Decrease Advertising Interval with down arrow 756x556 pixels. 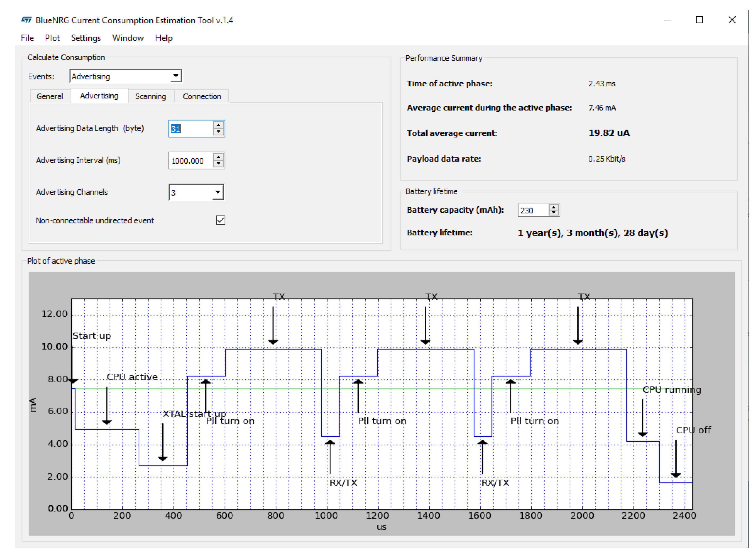(218, 164)
